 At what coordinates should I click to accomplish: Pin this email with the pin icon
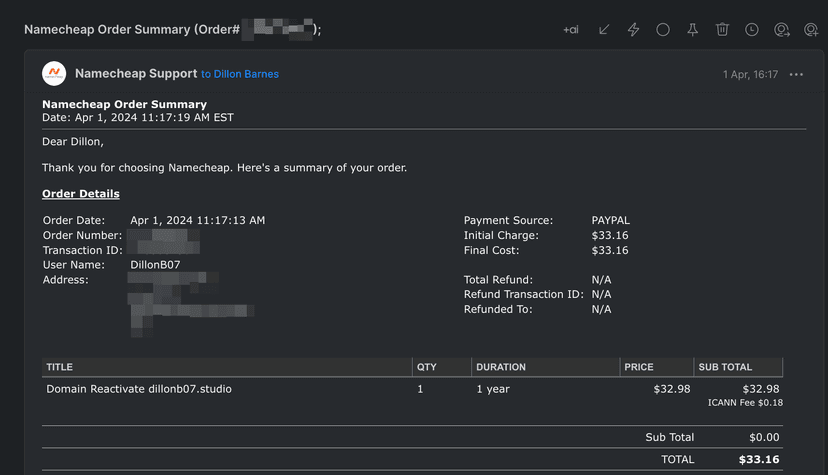pos(692,30)
